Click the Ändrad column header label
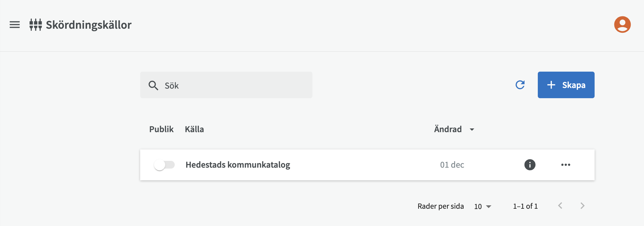The width and height of the screenshot is (644, 226). 448,129
